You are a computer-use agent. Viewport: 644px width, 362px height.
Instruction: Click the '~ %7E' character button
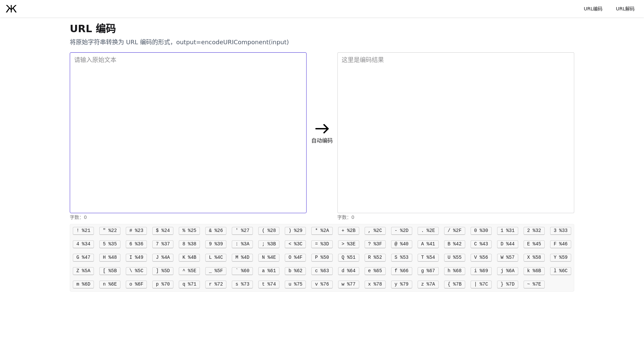pyautogui.click(x=534, y=284)
